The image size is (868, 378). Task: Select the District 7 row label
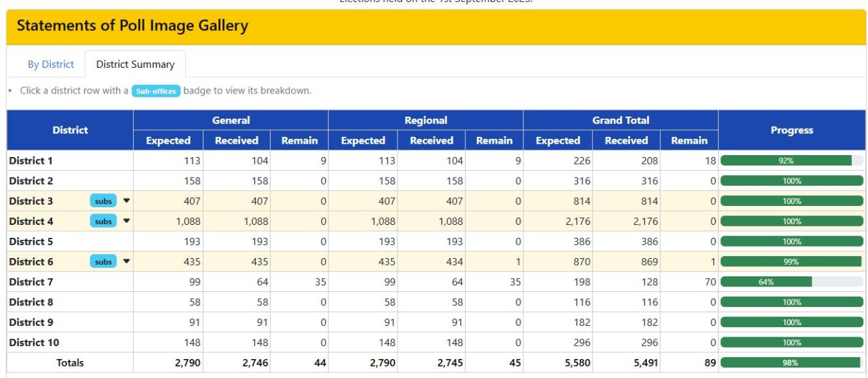click(x=31, y=282)
